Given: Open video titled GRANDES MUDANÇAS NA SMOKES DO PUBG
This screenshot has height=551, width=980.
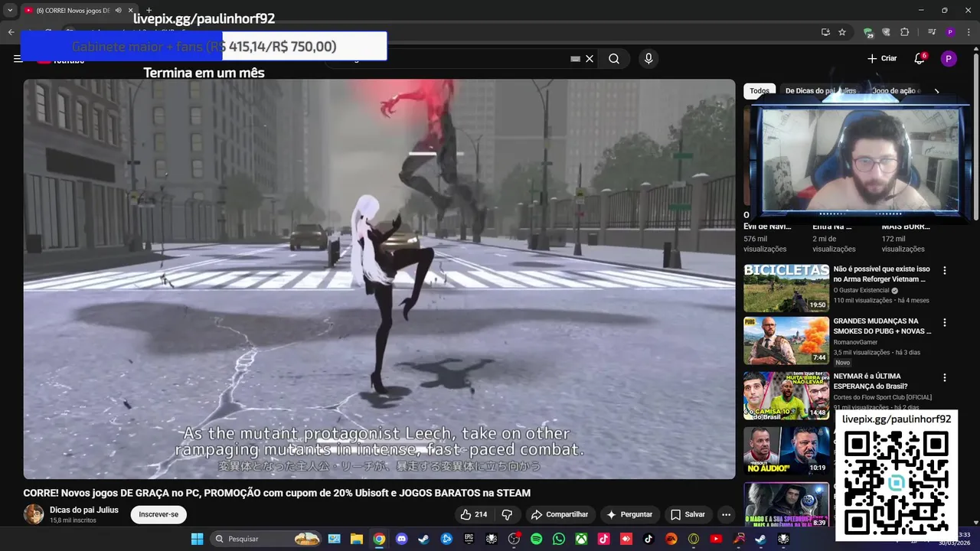Looking at the screenshot, I should pyautogui.click(x=883, y=326).
